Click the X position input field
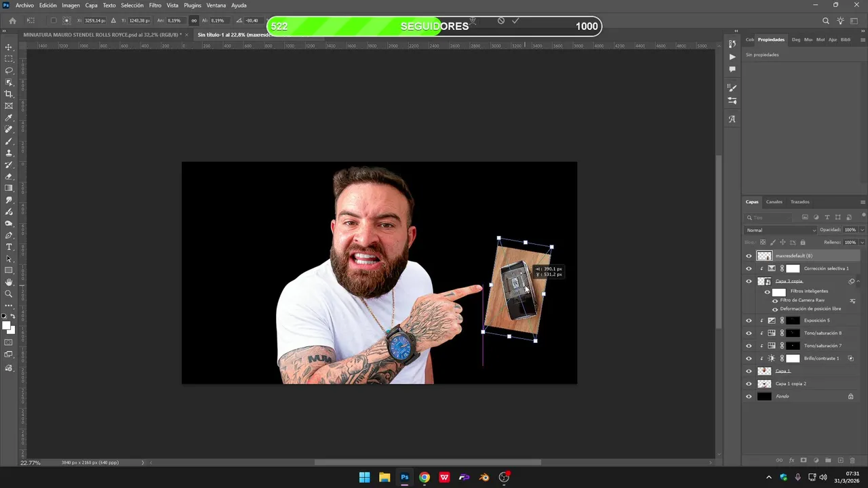Image resolution: width=868 pixels, height=488 pixels. (x=94, y=21)
